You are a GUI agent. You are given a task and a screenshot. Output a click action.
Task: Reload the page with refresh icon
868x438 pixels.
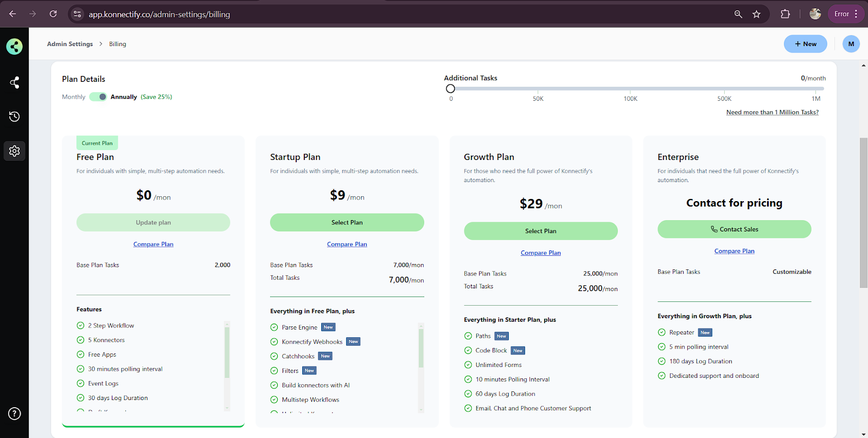pos(53,14)
